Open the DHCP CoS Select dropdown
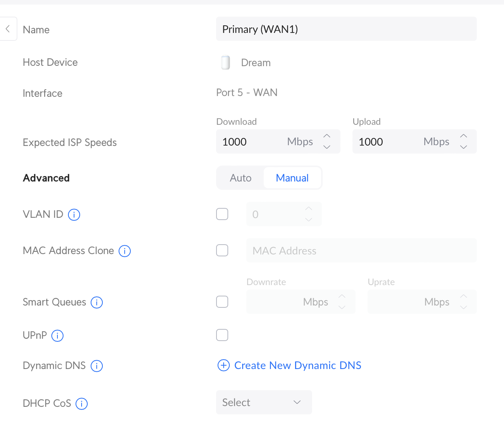504x428 pixels. pos(264,402)
